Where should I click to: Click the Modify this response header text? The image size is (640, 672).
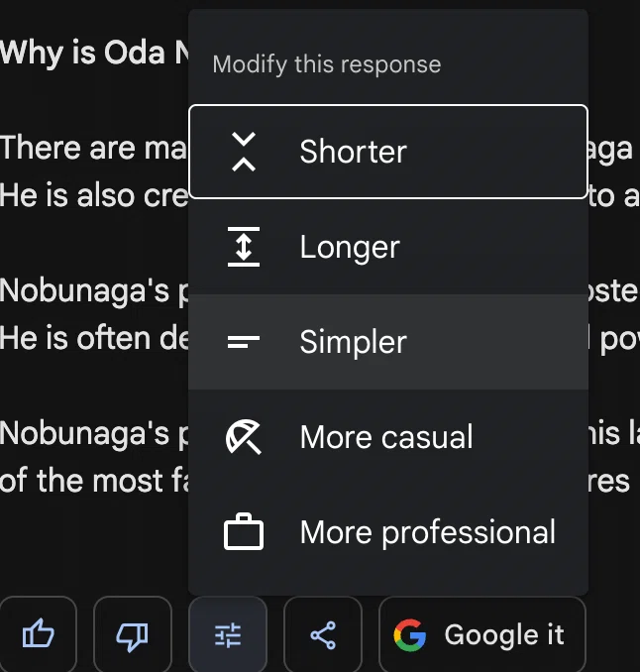pyautogui.click(x=326, y=64)
